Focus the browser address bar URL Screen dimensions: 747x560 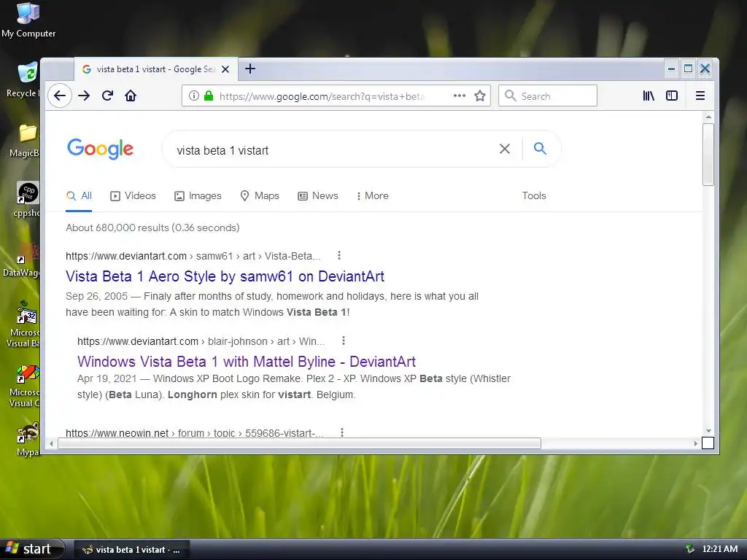coord(322,96)
